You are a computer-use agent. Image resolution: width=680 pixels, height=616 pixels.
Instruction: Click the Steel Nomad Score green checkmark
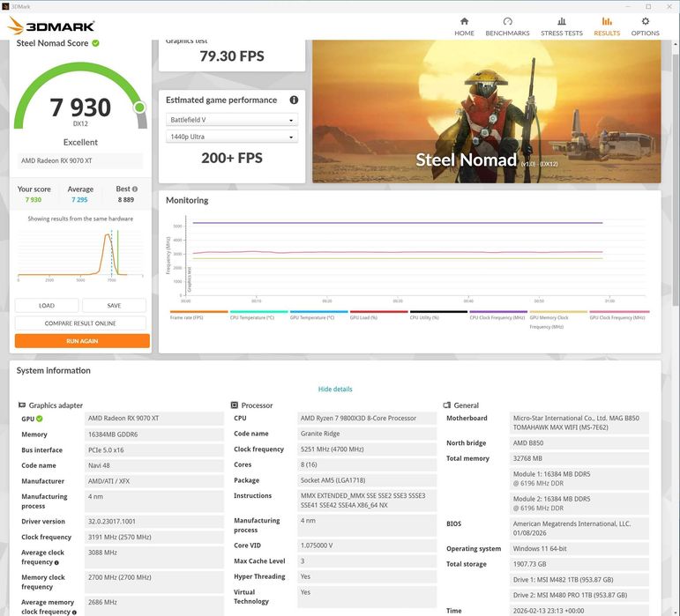pyautogui.click(x=96, y=43)
